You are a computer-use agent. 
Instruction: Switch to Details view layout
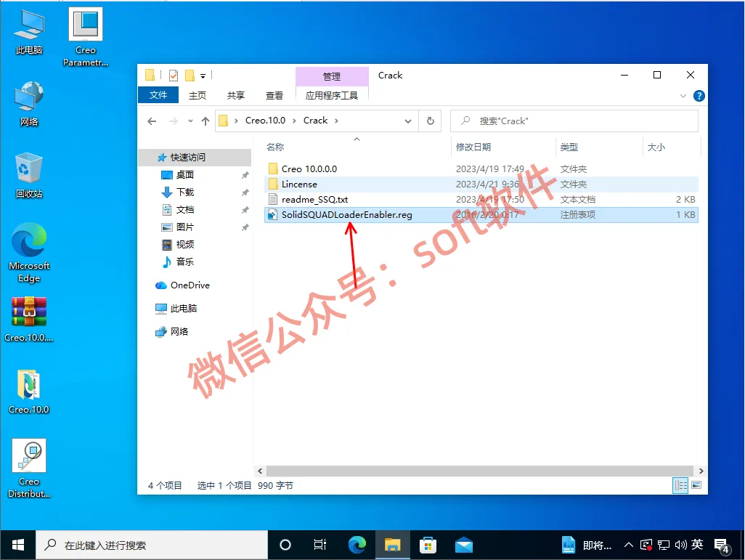point(681,485)
